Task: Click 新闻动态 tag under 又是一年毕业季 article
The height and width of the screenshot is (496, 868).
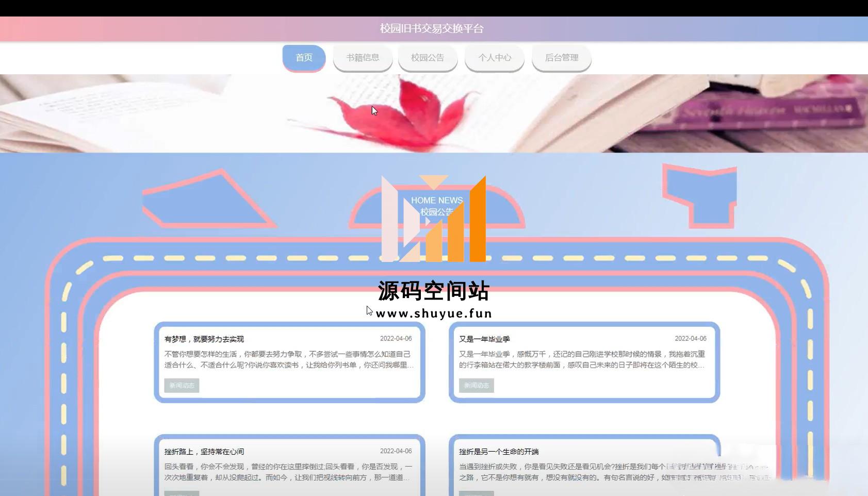Action: pyautogui.click(x=476, y=386)
